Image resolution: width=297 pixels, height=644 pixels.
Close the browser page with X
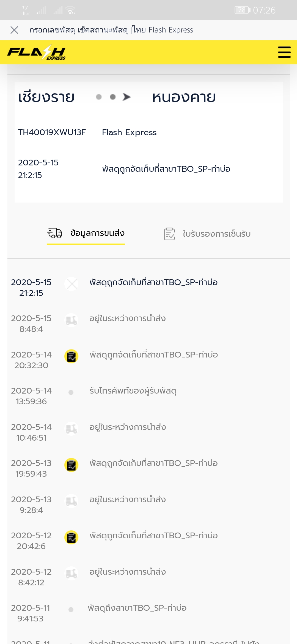tap(14, 30)
